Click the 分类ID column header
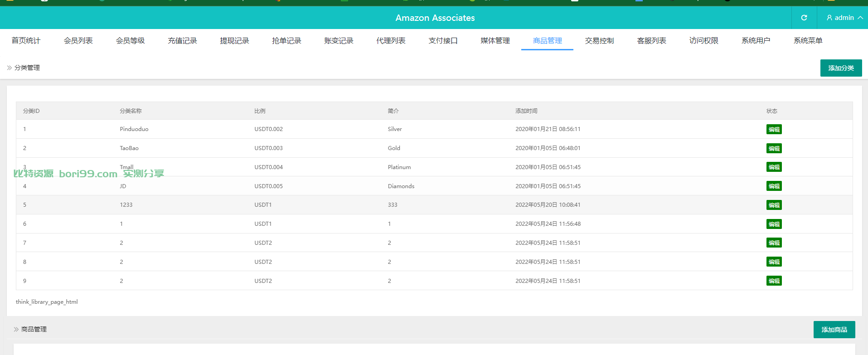This screenshot has width=868, height=355. click(31, 111)
